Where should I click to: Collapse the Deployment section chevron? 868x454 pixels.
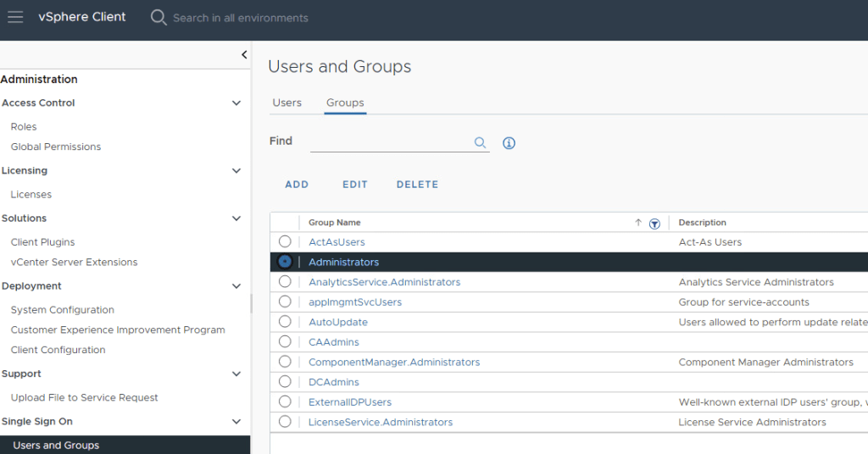(x=236, y=286)
